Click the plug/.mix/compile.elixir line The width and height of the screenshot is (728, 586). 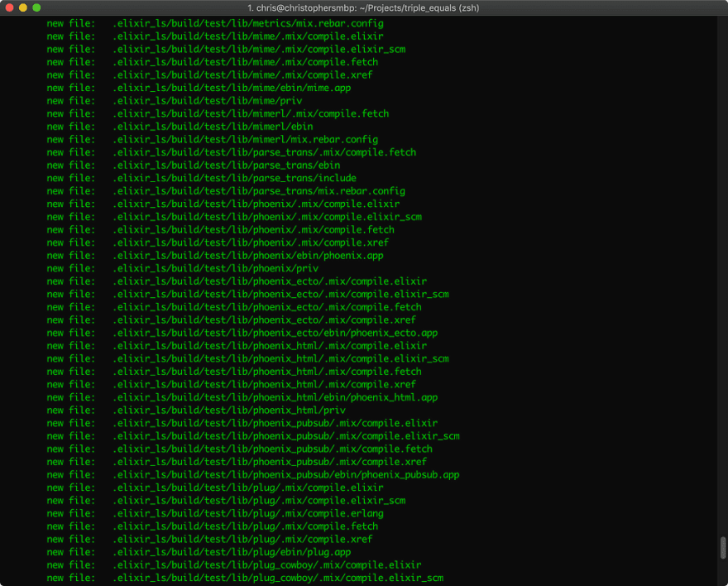215,488
